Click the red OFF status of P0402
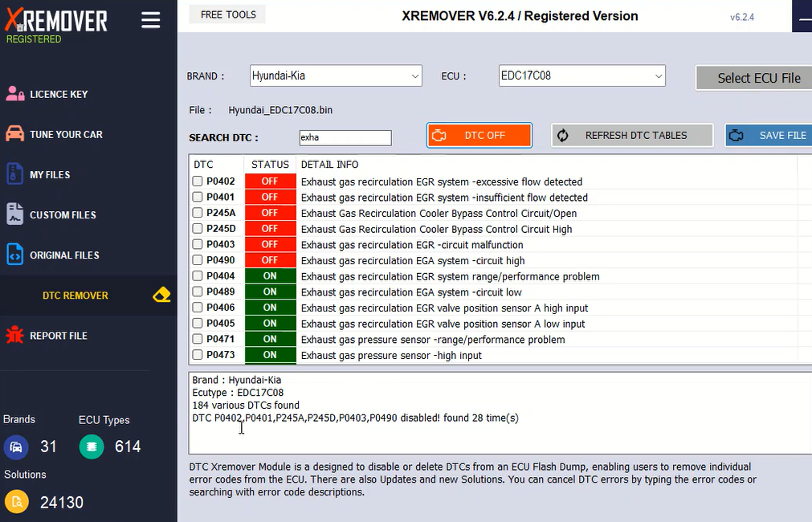 pos(271,181)
